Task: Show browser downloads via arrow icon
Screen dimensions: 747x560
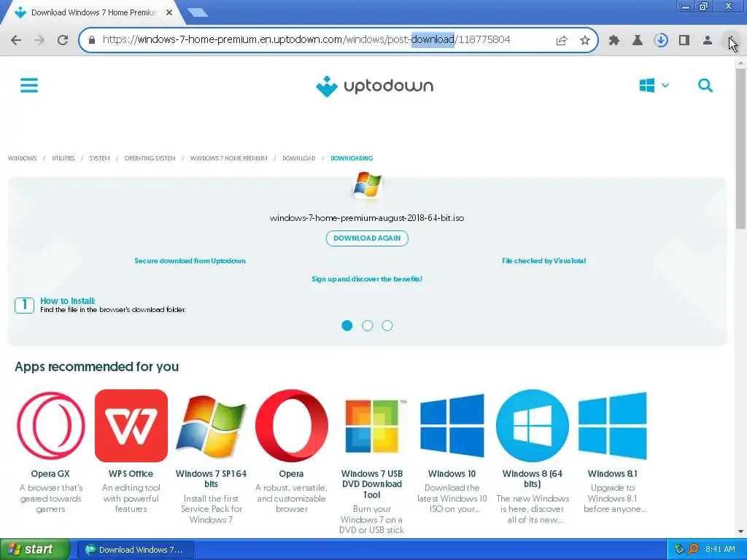Action: (x=661, y=41)
